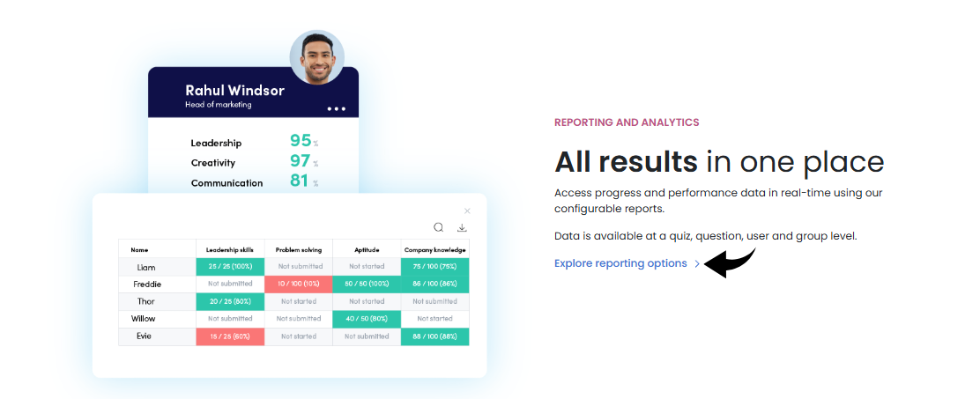This screenshot has width=980, height=399.
Task: Click the Explore reporting options link
Action: coord(620,263)
